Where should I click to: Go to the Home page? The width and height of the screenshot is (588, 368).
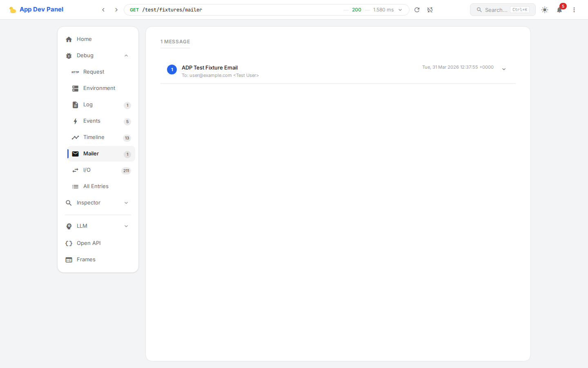tap(84, 39)
